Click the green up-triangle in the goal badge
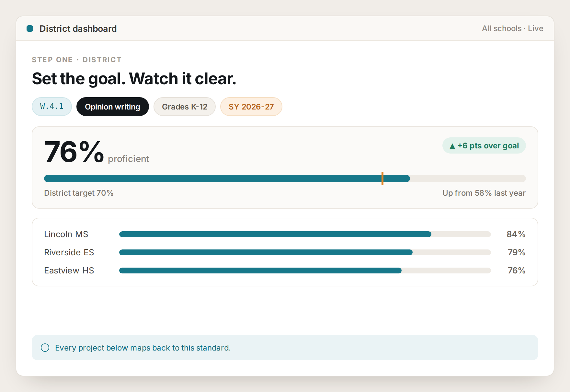This screenshot has height=392, width=570. (452, 146)
